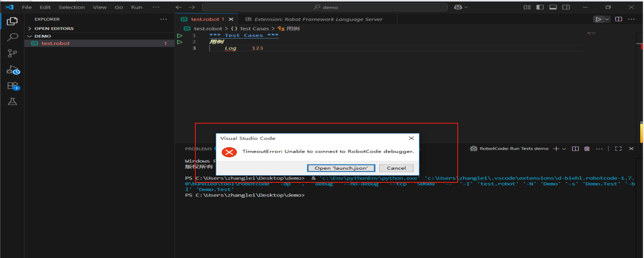Click the *** Test Cases *** header line
Screen dimensions: 644x258
click(244, 36)
